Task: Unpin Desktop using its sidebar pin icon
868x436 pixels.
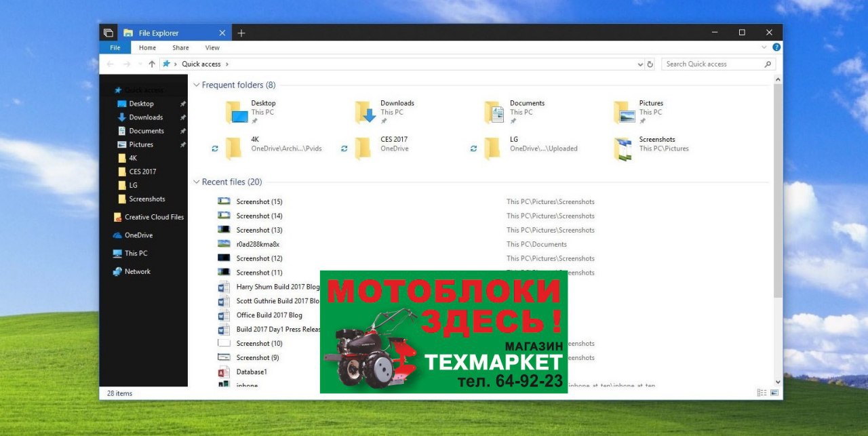Action: [x=182, y=104]
